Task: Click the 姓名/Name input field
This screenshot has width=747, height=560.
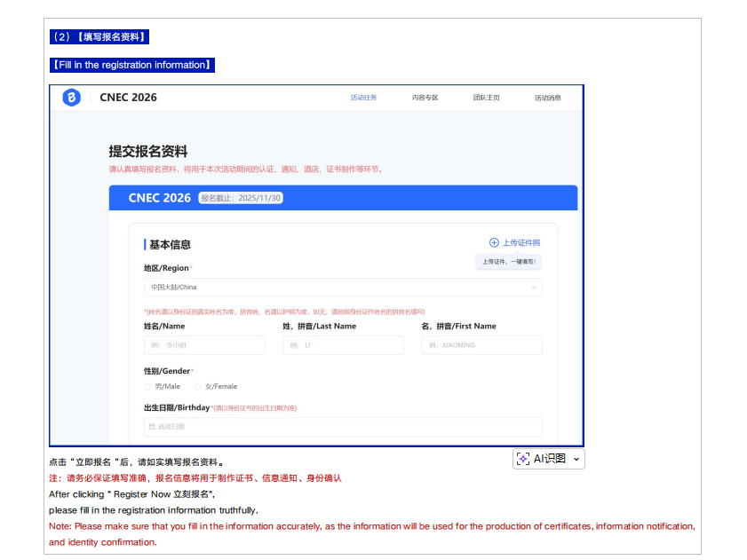Action: click(x=204, y=345)
